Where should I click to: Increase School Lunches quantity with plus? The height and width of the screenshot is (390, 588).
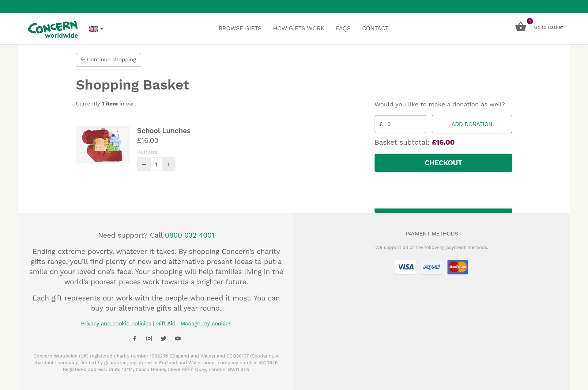[168, 164]
